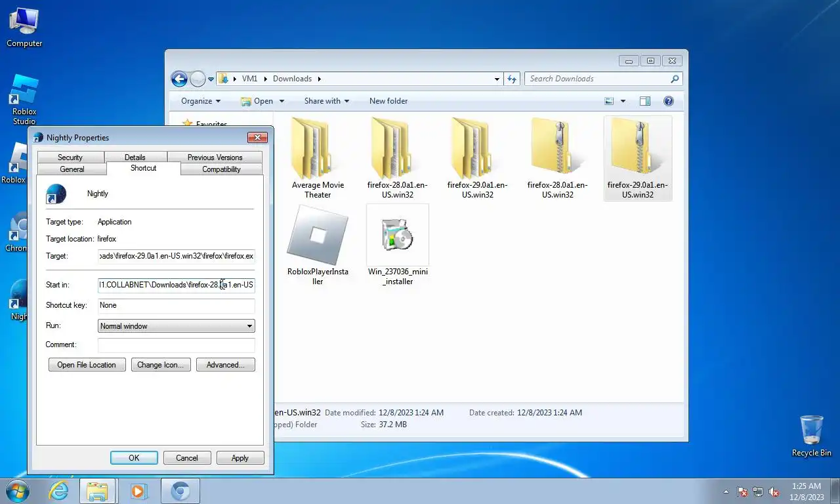The width and height of the screenshot is (840, 504).
Task: Expand the arrow after VM1 in breadcrumb
Action: [x=266, y=79]
